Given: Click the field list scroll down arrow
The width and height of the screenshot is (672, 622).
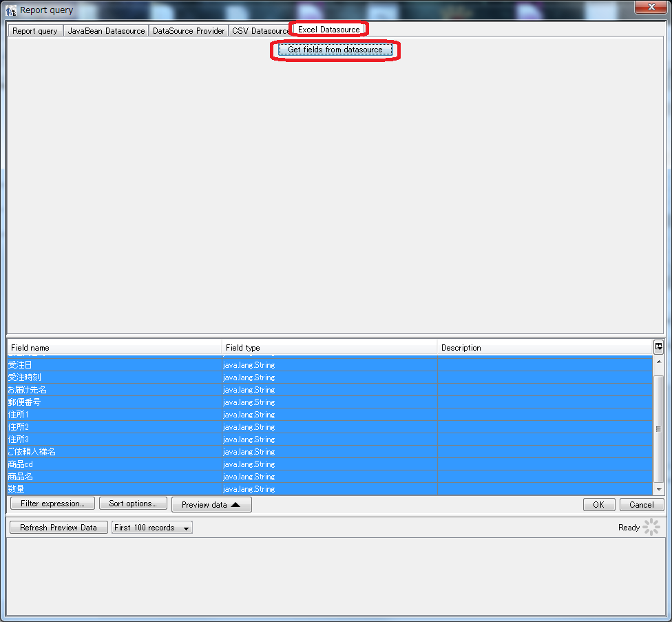Looking at the screenshot, I should (659, 489).
